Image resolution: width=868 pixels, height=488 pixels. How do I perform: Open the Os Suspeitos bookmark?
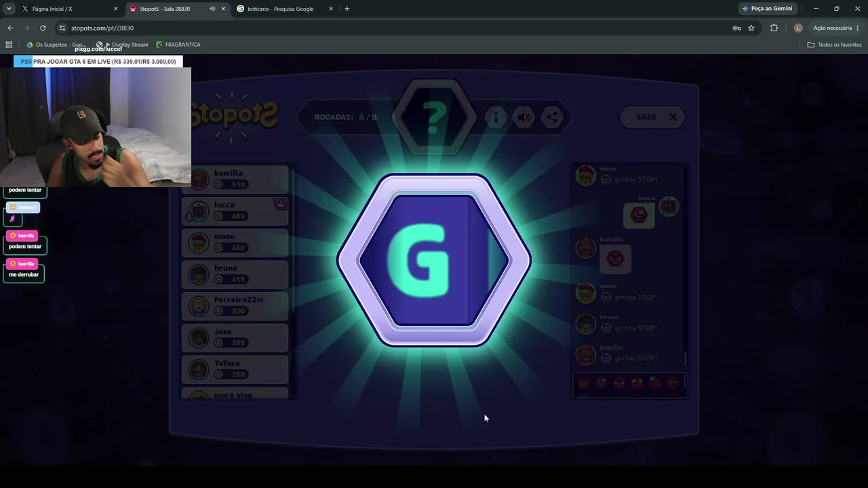[56, 45]
